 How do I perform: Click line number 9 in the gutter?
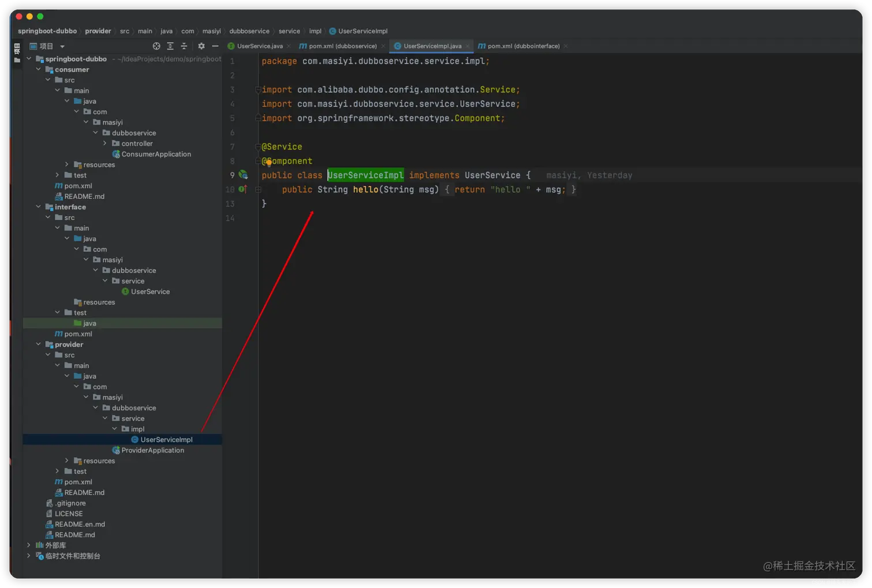point(232,175)
